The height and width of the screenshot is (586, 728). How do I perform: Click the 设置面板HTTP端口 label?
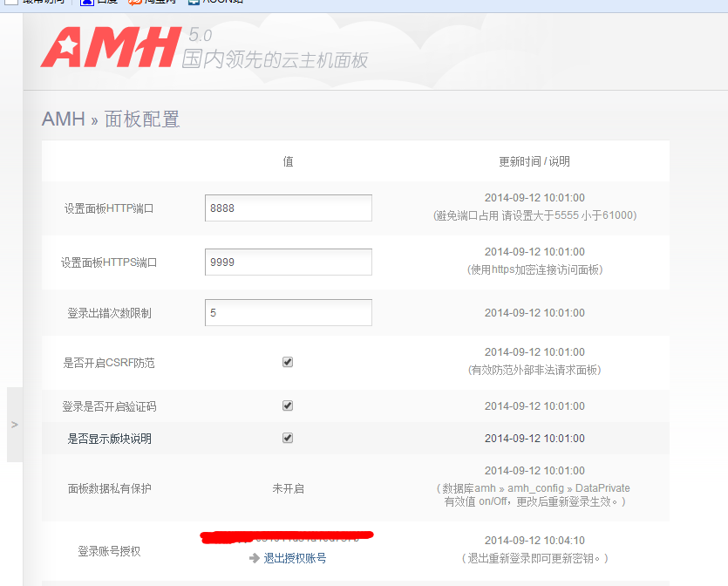coord(109,208)
